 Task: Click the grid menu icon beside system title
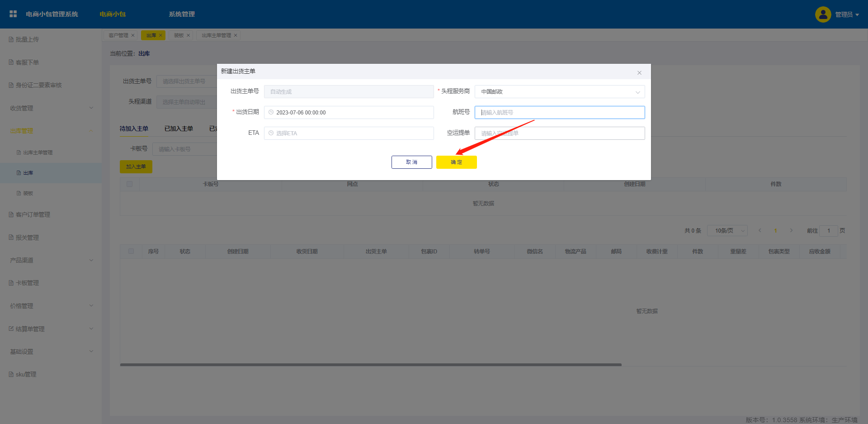point(13,14)
